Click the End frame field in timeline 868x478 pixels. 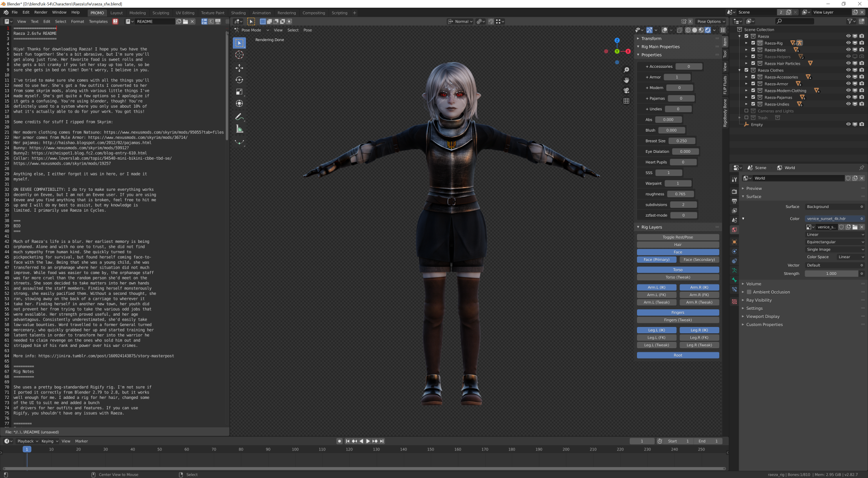pyautogui.click(x=708, y=441)
